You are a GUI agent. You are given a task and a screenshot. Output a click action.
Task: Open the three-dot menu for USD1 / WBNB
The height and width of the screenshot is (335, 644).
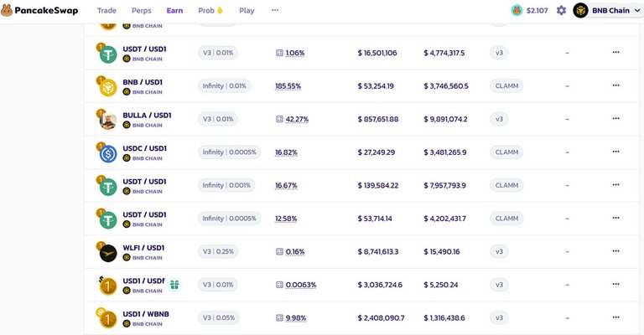coord(615,318)
